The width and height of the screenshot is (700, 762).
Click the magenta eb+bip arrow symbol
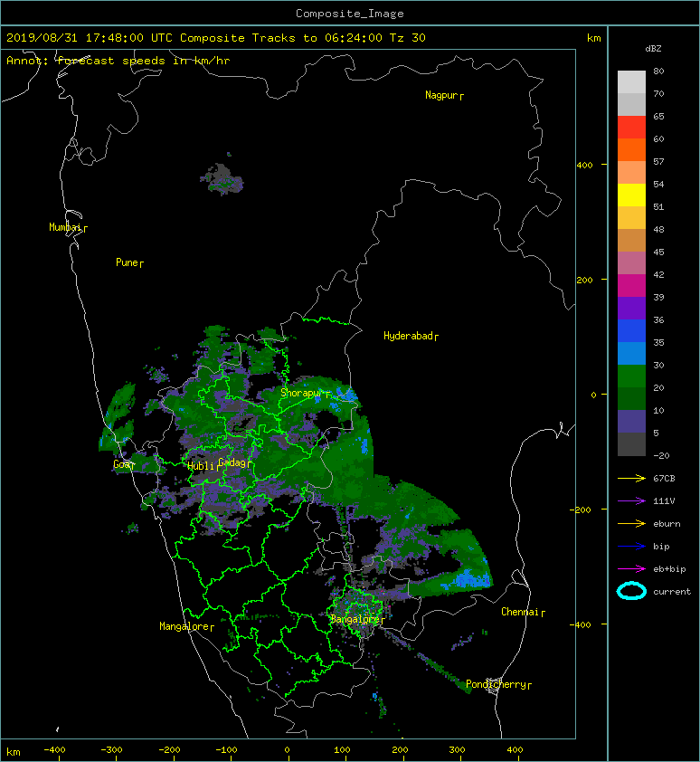tap(631, 569)
